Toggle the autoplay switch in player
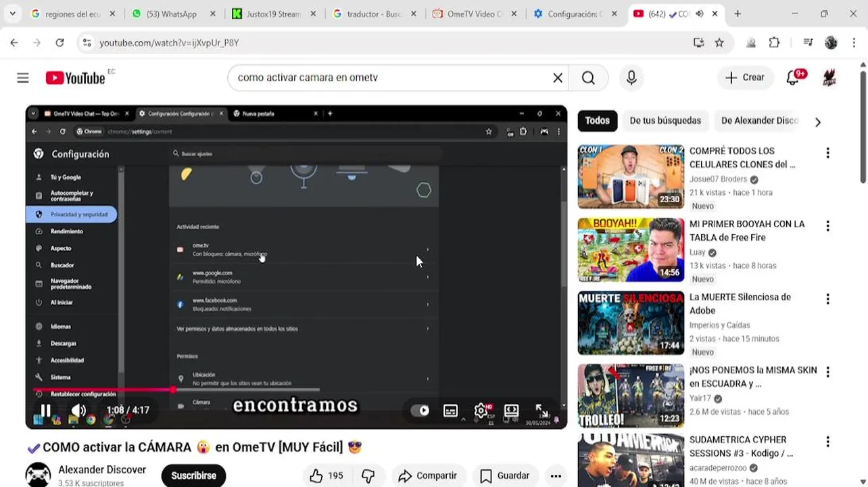The height and width of the screenshot is (487, 868). click(x=420, y=411)
